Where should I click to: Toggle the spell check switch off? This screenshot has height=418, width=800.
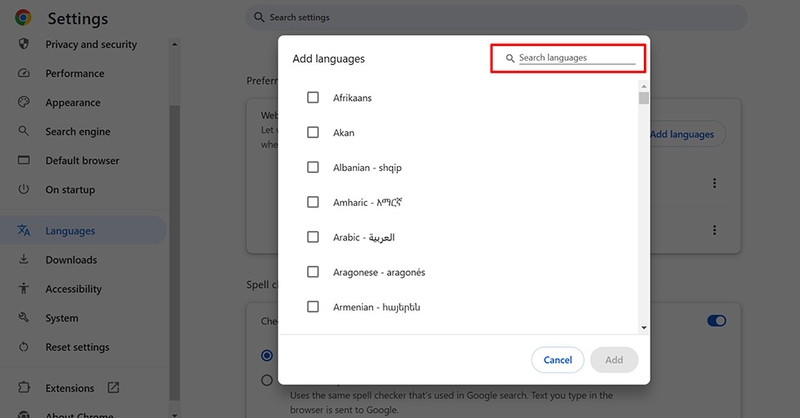point(716,321)
